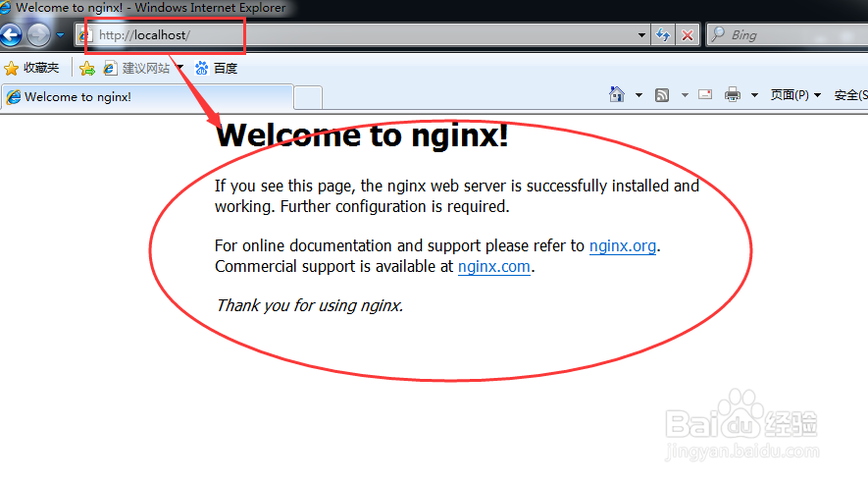Viewport: 868px width, 481px height.
Task: Click the Home page icon
Action: (617, 95)
